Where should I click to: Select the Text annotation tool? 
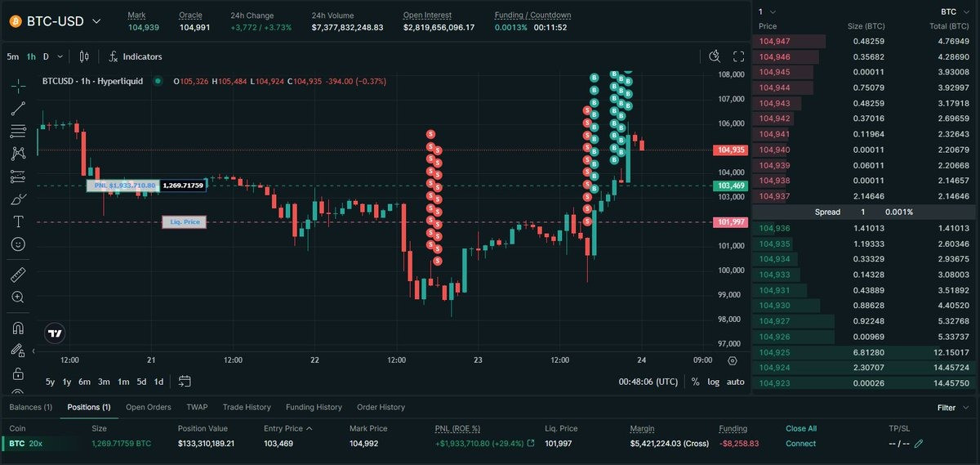pos(18,221)
